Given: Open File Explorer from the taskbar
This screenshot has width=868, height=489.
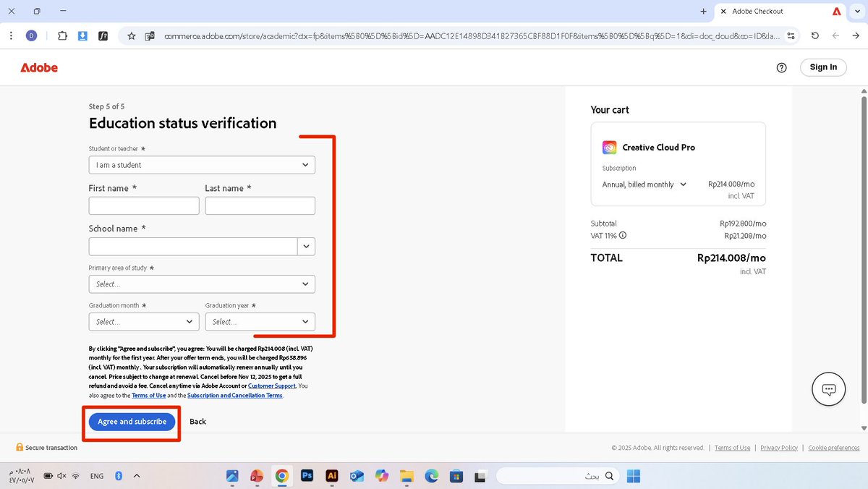Looking at the screenshot, I should pos(407,476).
